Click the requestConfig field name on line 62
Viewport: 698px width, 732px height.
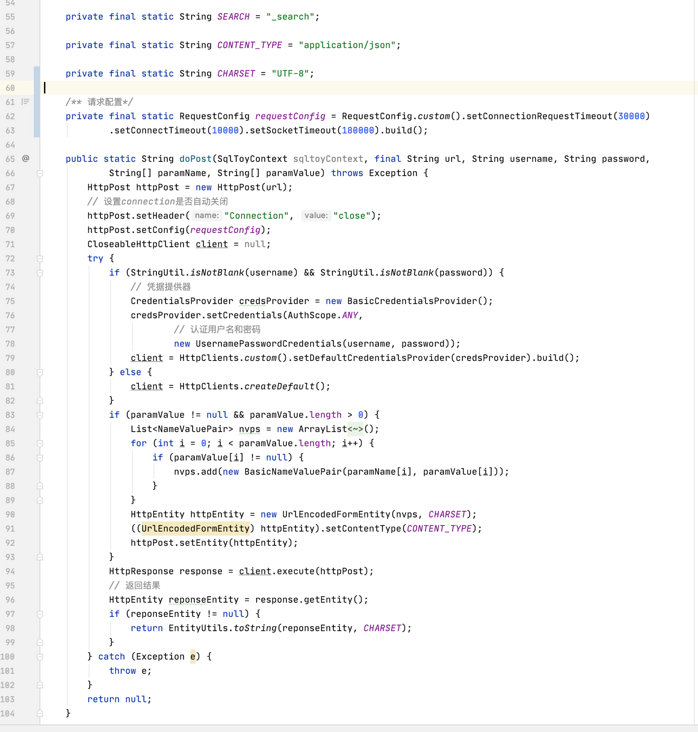coord(290,116)
